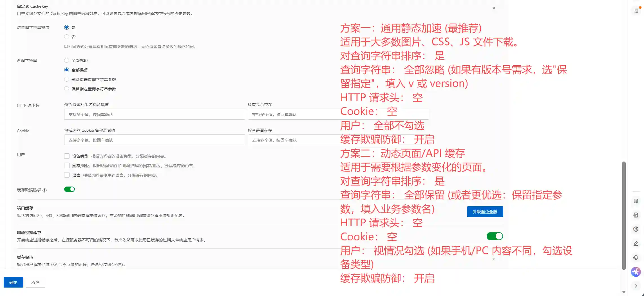The image size is (644, 296).
Task: Click the 自定义 CacheKey heading
Action: click(32, 6)
